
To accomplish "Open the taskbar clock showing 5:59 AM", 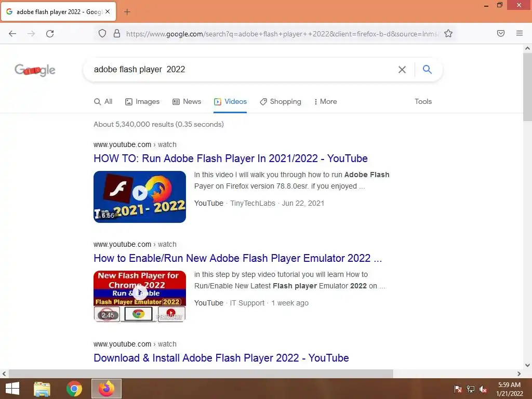I will pyautogui.click(x=509, y=389).
